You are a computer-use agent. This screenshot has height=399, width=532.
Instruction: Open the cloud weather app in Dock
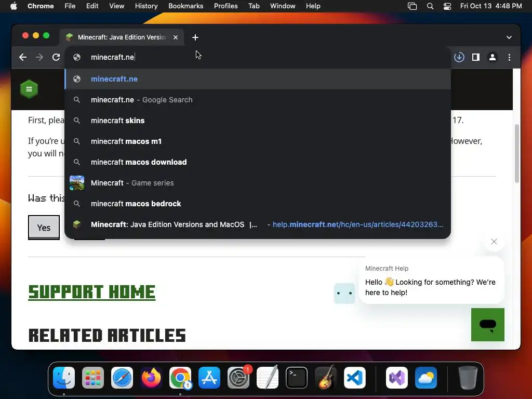[x=426, y=378]
